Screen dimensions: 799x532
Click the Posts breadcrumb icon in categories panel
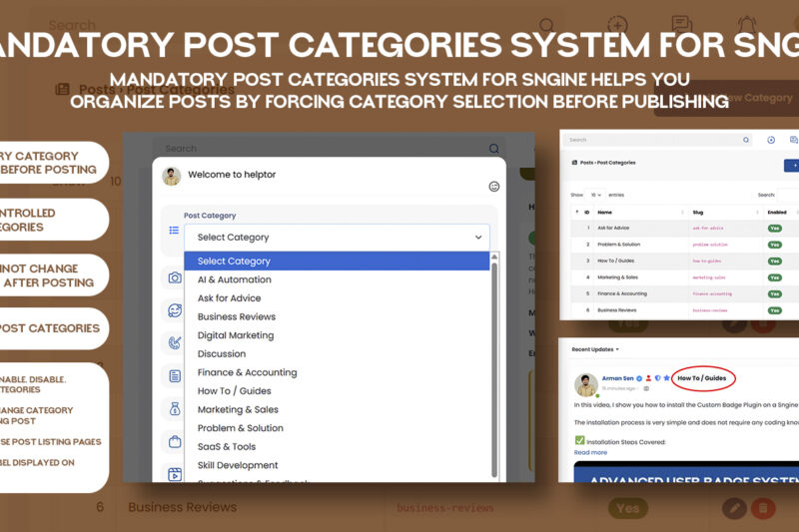[x=574, y=163]
